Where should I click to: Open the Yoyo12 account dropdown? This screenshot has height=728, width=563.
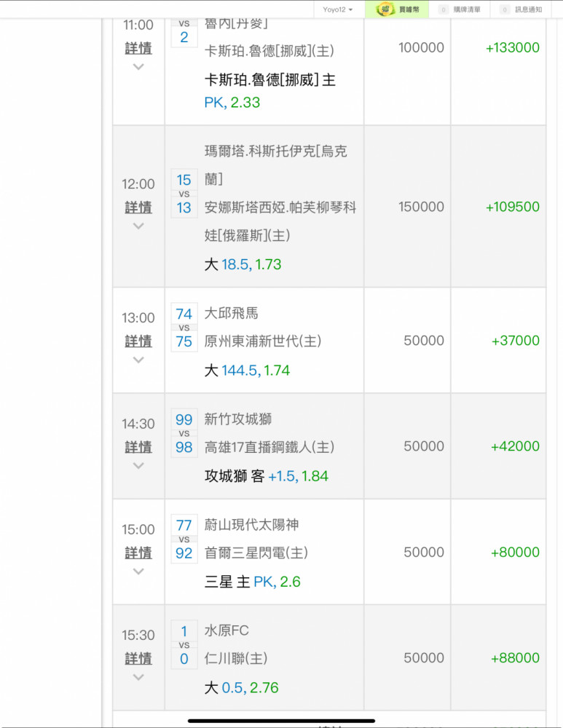[x=338, y=9]
